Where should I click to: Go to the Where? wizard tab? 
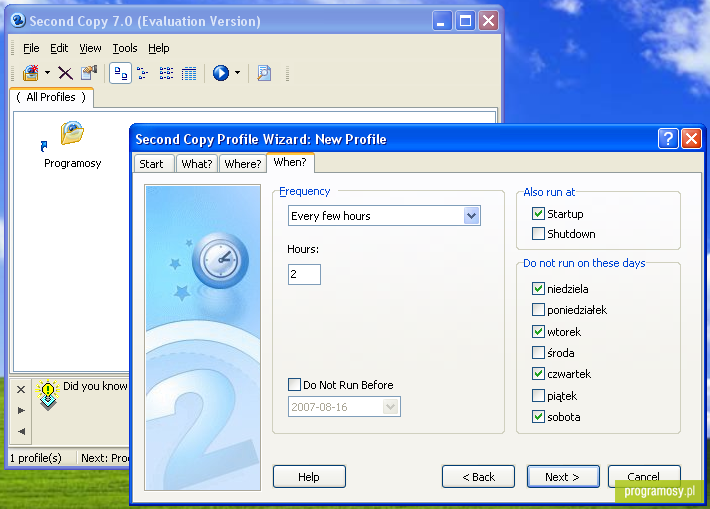point(243,164)
